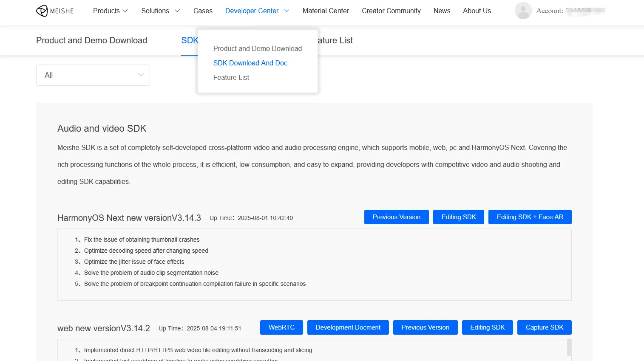Image resolution: width=644 pixels, height=361 pixels.
Task: Open the Developer Center dropdown
Action: (x=257, y=11)
